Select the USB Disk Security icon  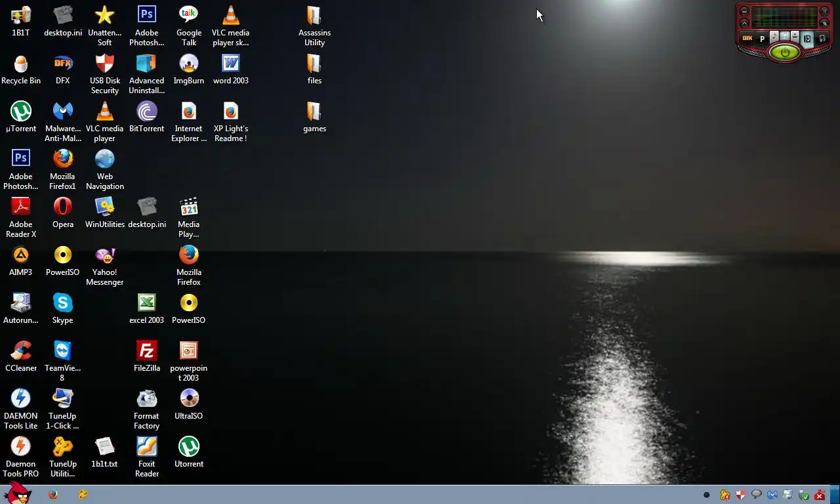(x=105, y=74)
